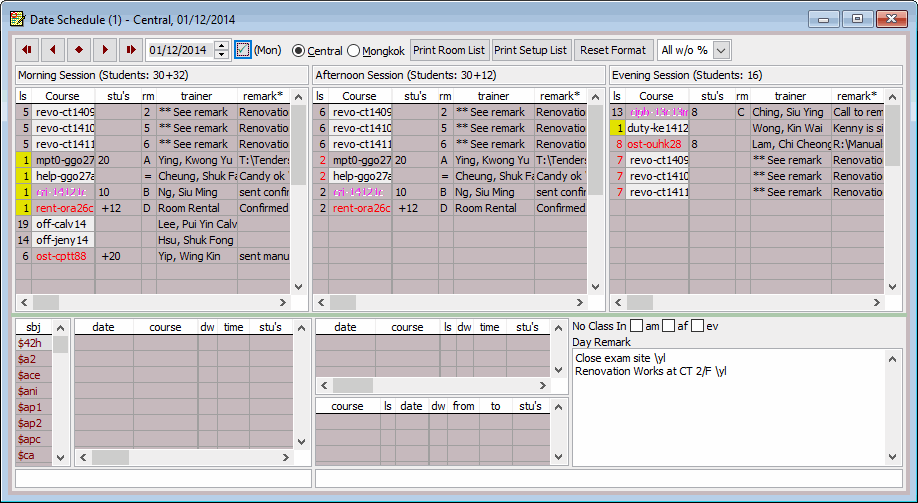Image resolution: width=918 pixels, height=503 pixels.
Task: Toggle the checkbox beside the date field
Action: (243, 50)
